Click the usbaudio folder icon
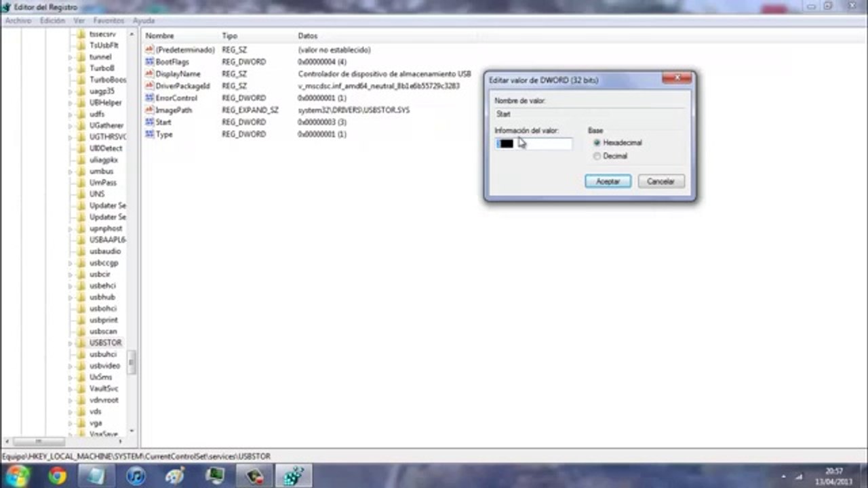Viewport: 868px width, 488px height. (81, 251)
